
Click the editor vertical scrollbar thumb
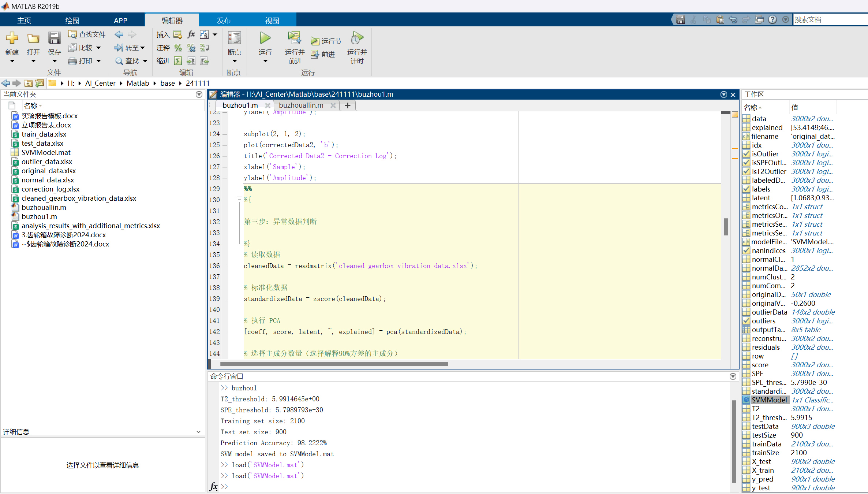click(x=726, y=227)
